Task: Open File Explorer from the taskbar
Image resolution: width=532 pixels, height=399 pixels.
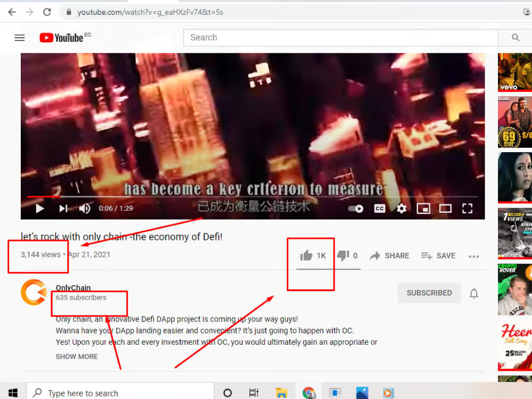Action: pyautogui.click(x=281, y=393)
